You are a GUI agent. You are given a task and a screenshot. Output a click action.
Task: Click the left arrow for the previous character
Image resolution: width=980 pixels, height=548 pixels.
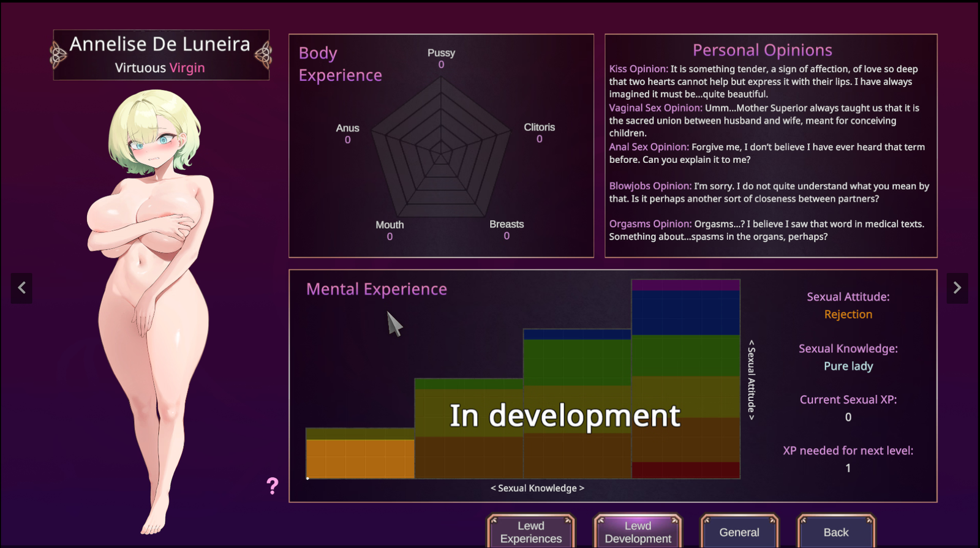tap(21, 288)
